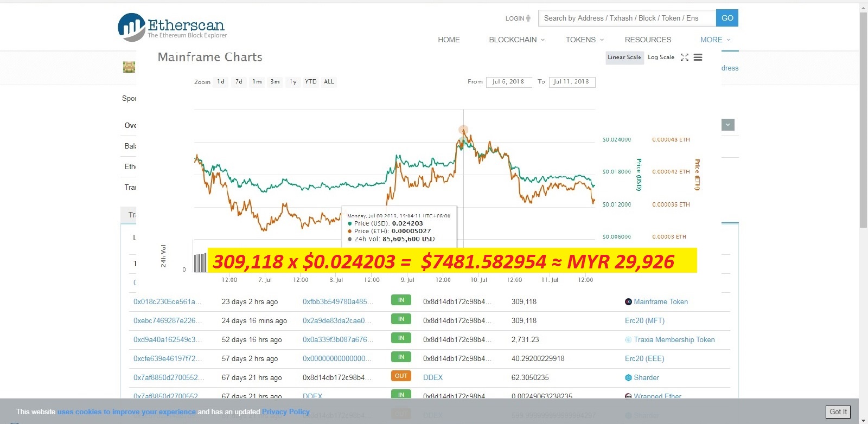This screenshot has height=424, width=868.
Task: Set chart zoom to 1y
Action: point(293,82)
